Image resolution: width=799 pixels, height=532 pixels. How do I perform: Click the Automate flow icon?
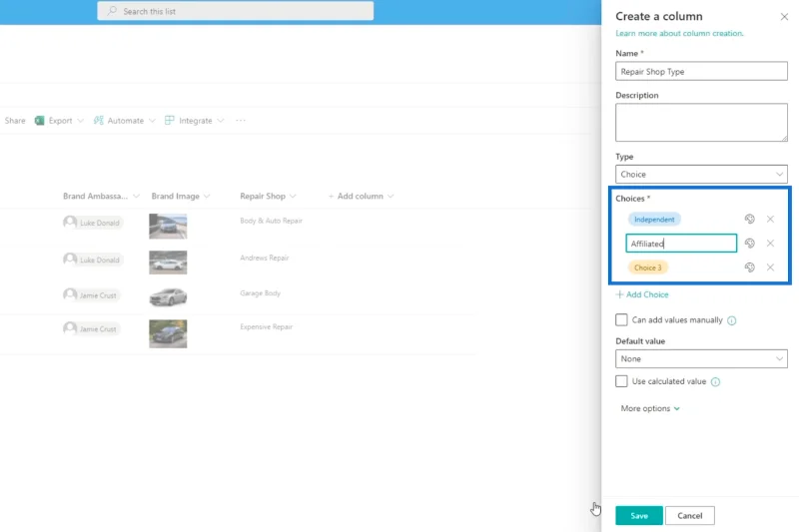pyautogui.click(x=98, y=121)
